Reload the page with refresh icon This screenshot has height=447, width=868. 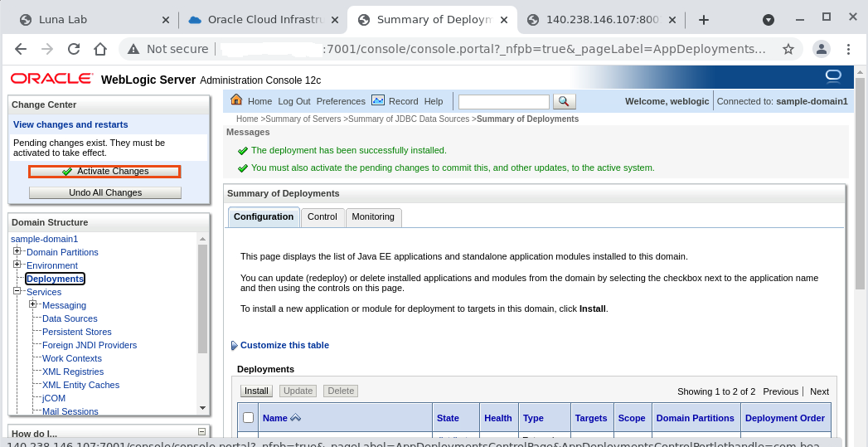[74, 49]
